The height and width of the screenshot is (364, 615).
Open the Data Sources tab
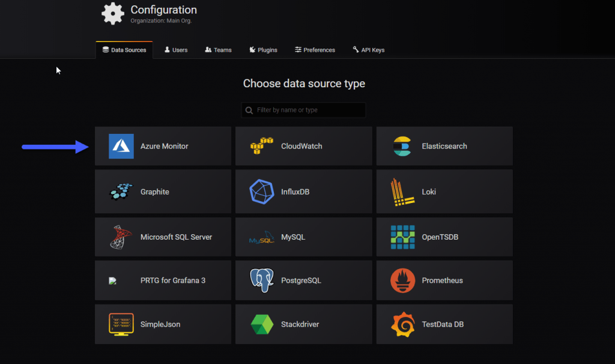(124, 50)
